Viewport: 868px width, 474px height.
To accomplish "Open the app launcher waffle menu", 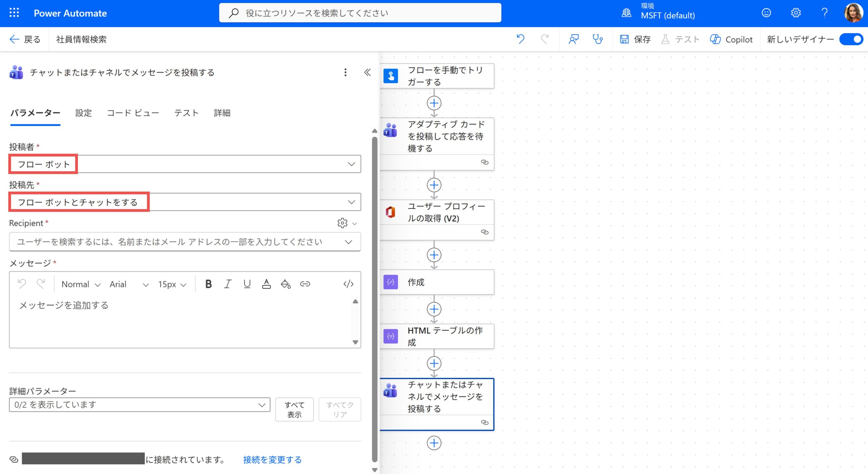I will (14, 13).
